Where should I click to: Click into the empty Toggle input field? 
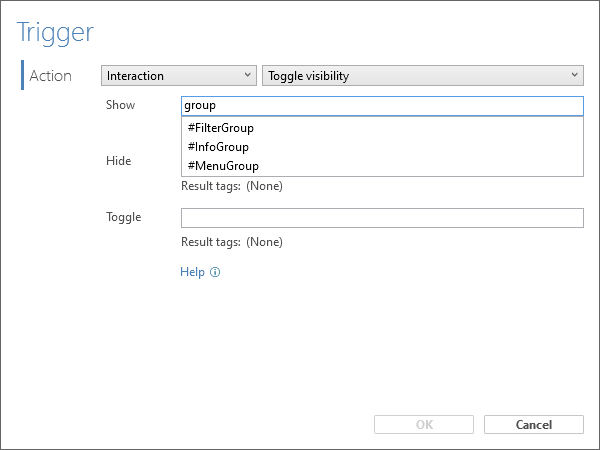click(382, 218)
